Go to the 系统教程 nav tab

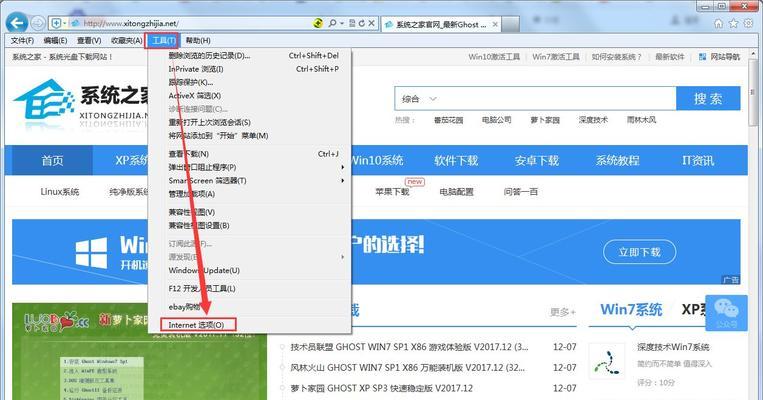click(x=618, y=160)
